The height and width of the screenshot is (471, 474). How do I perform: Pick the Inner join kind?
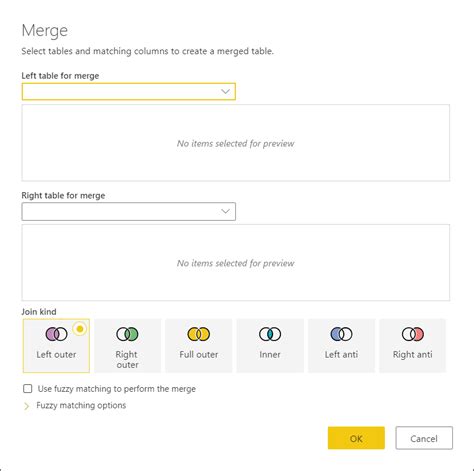(x=270, y=346)
